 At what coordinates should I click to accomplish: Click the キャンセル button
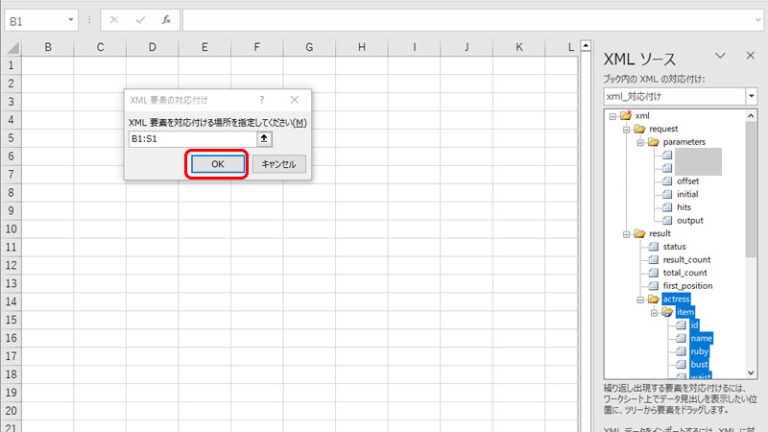tap(279, 164)
